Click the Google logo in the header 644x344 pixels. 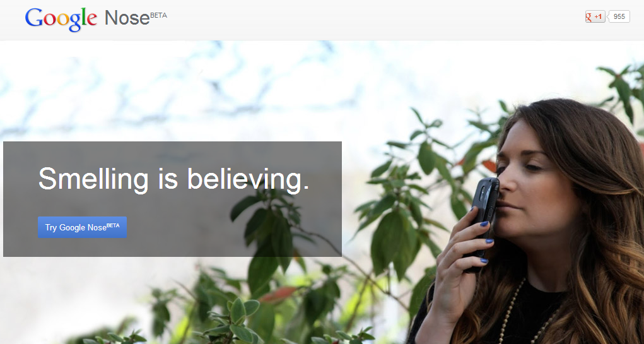coord(61,19)
